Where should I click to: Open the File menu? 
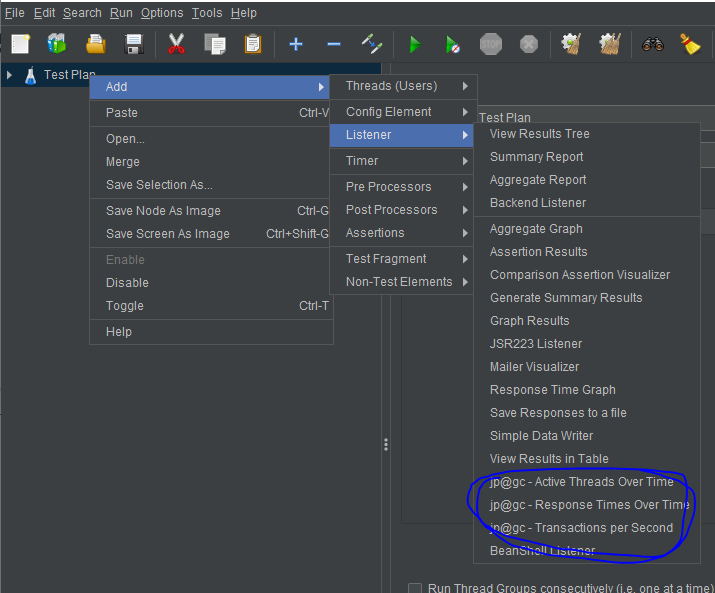coord(15,13)
